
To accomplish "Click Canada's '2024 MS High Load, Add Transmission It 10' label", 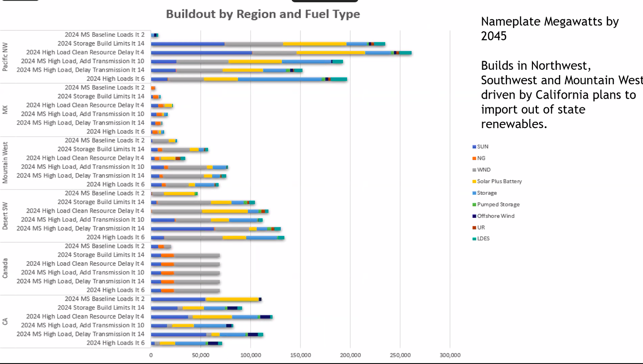I will coord(83,272).
